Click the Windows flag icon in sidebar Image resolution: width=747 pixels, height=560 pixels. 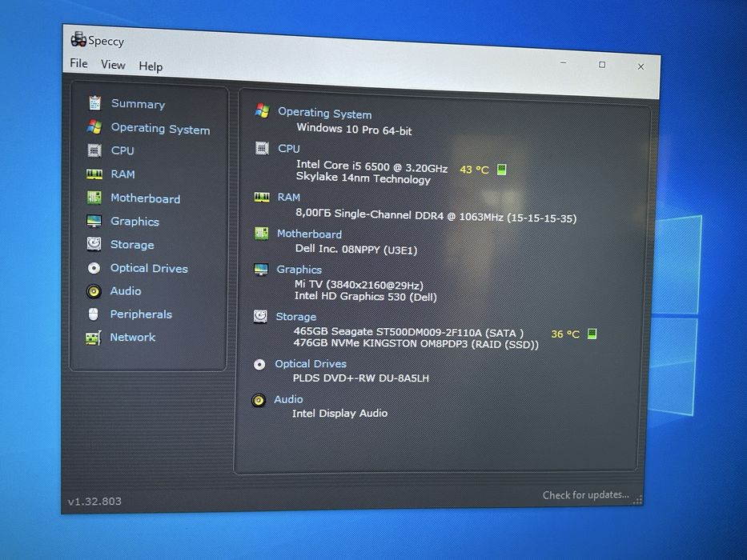coord(94,126)
